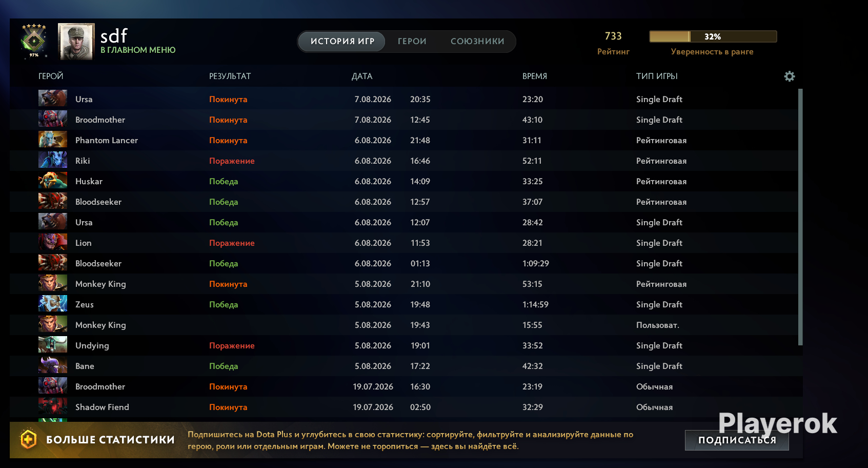The image size is (868, 468).
Task: Select Monkey King portrait in the 21:10 match
Action: 53,283
